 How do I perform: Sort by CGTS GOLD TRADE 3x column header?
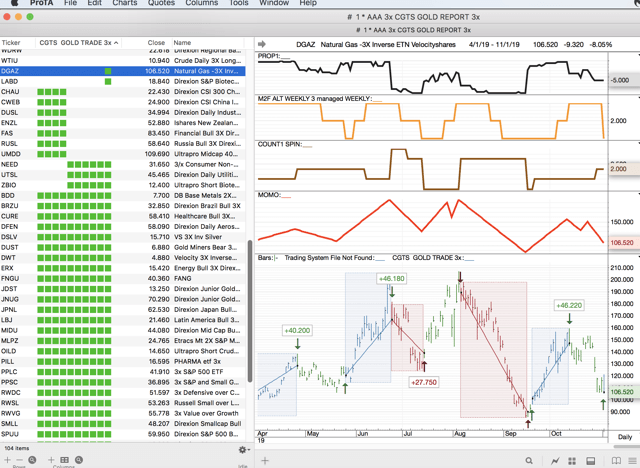tap(78, 42)
